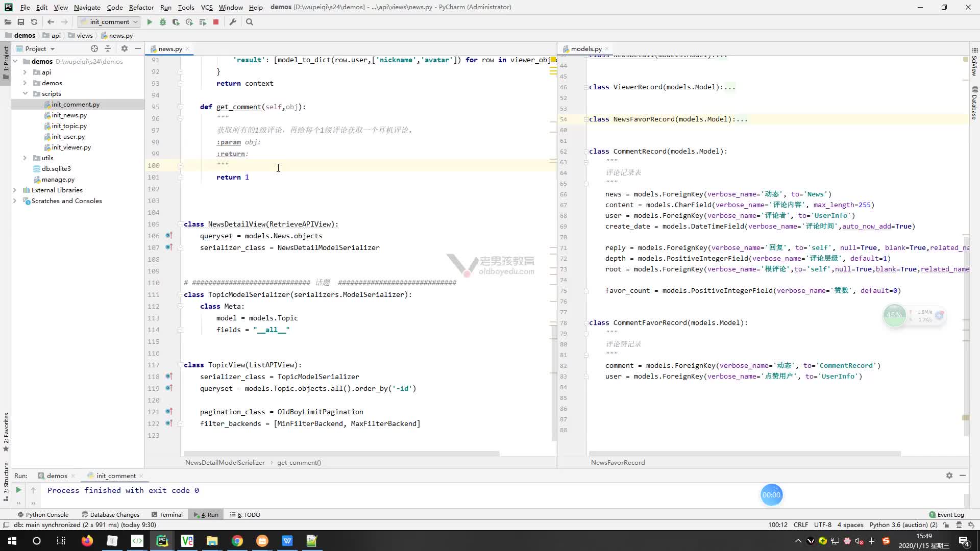
Task: Collapse all in Project panel
Action: (x=108, y=48)
